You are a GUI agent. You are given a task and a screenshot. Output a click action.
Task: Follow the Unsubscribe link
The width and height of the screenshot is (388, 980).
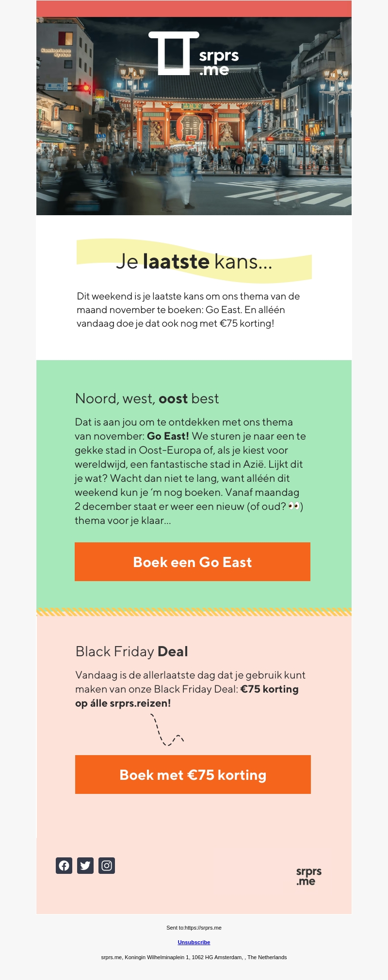[x=194, y=942]
